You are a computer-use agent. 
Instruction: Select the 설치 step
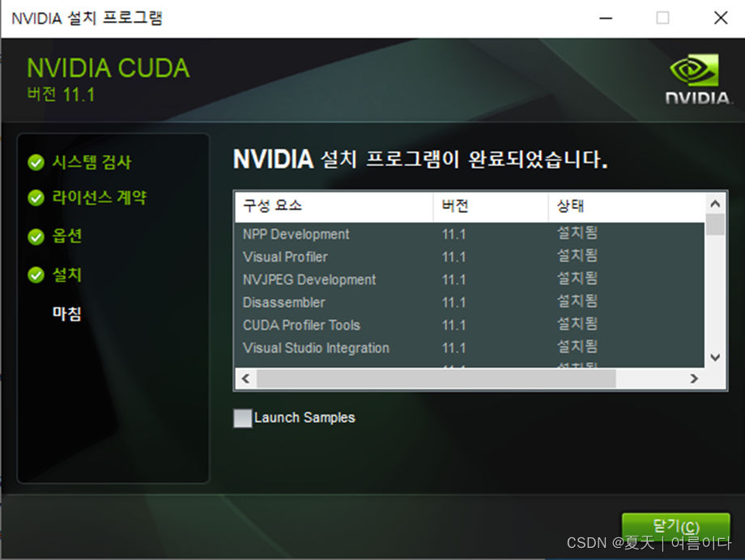click(x=67, y=274)
